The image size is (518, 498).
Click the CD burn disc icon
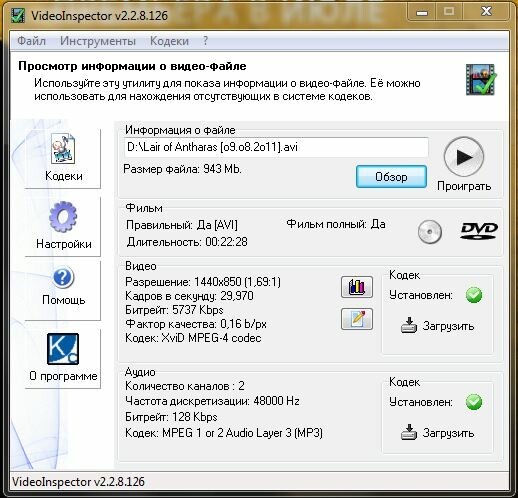pyautogui.click(x=430, y=232)
